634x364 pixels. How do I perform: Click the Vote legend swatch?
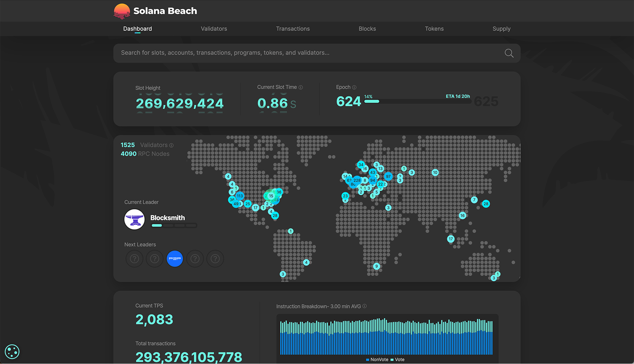click(x=392, y=360)
